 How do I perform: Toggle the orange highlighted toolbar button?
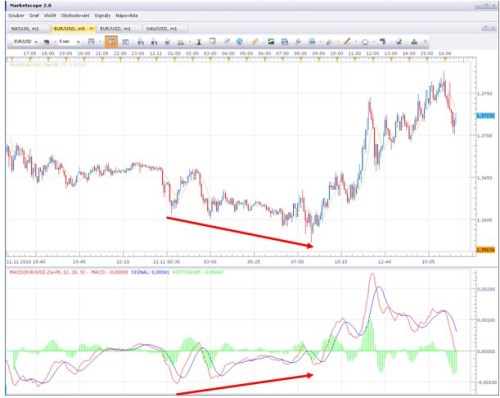coord(111,42)
